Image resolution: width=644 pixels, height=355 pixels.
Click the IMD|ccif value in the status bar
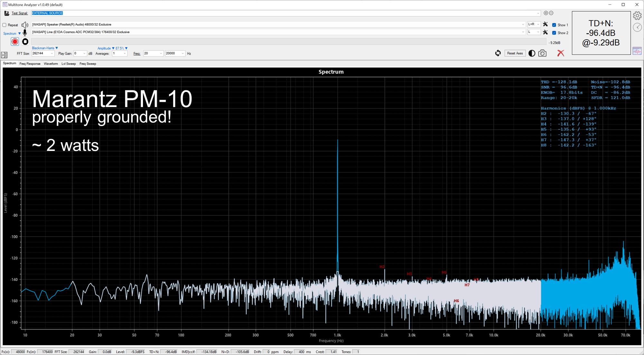pos(207,352)
